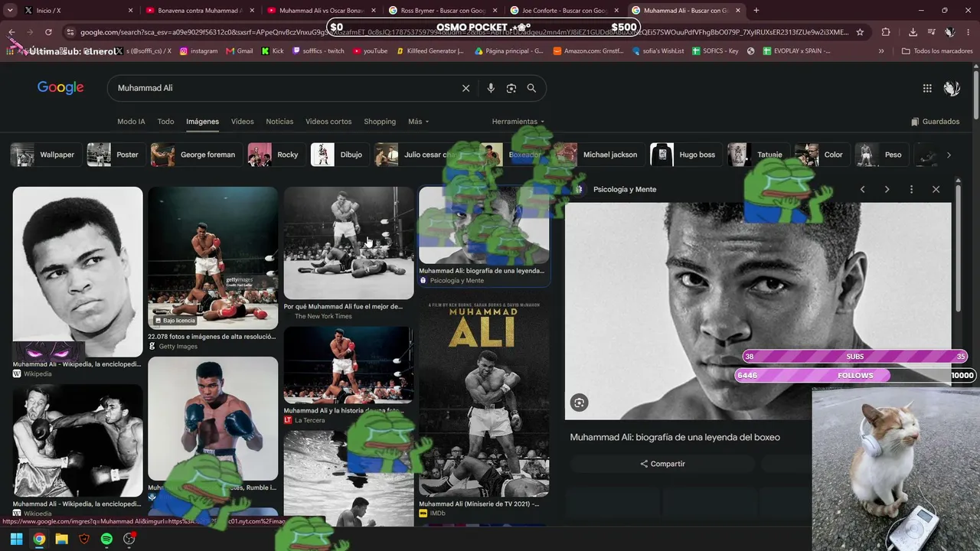Close the image preview panel
980x551 pixels.
pos(936,189)
